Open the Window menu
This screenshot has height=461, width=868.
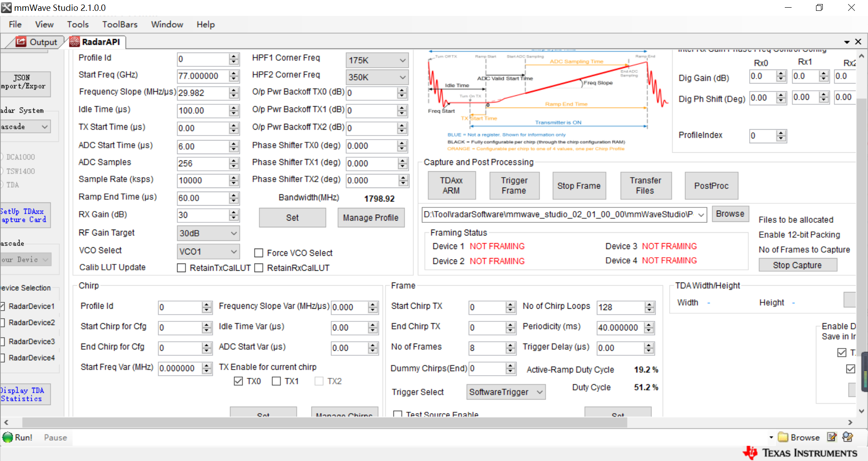pyautogui.click(x=167, y=24)
